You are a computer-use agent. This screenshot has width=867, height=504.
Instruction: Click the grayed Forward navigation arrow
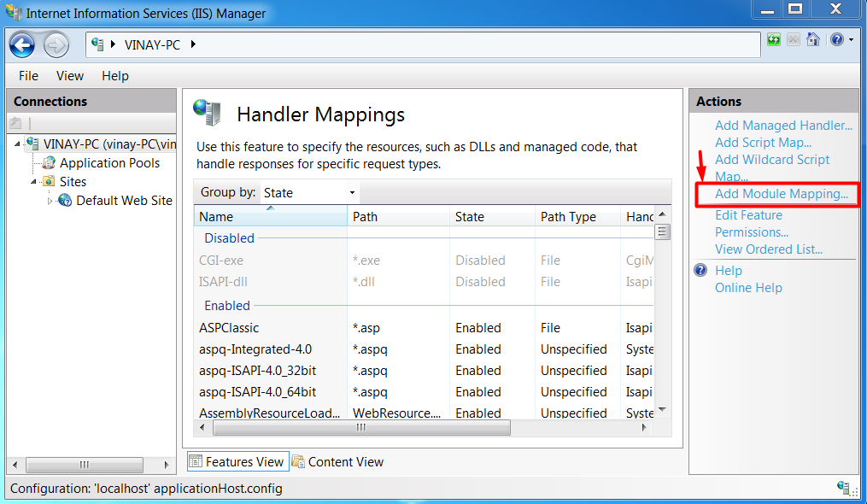56,45
